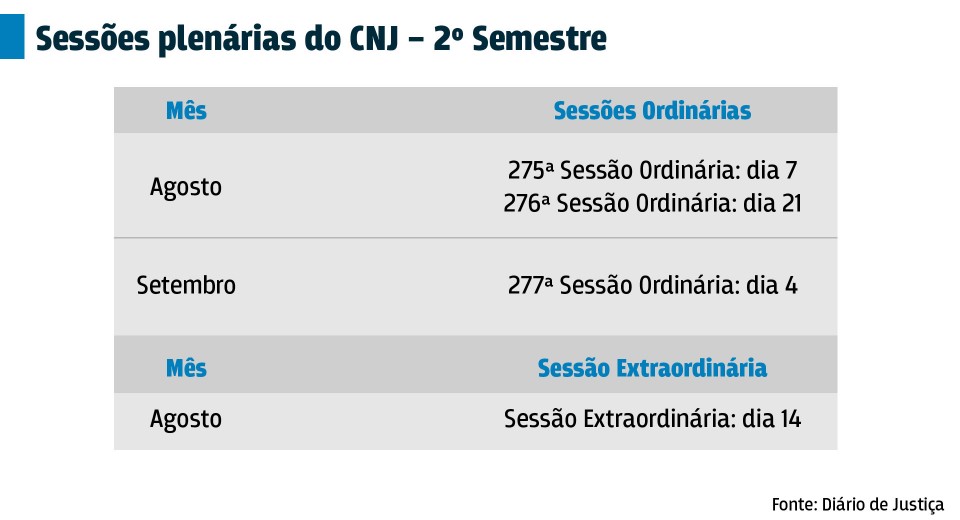Click the 277ª Sessão Ordinária: dia 4 text

point(652,285)
